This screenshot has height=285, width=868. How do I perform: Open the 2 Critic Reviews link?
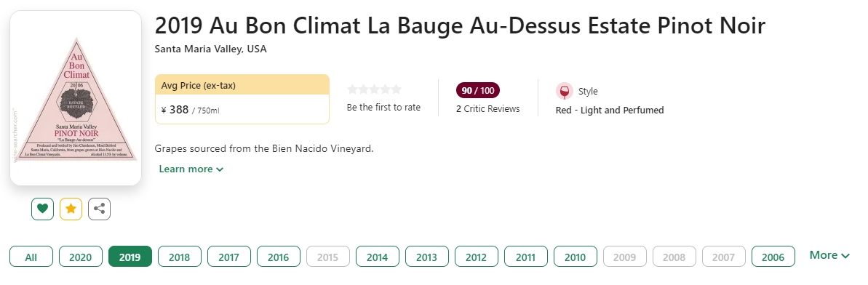point(487,109)
